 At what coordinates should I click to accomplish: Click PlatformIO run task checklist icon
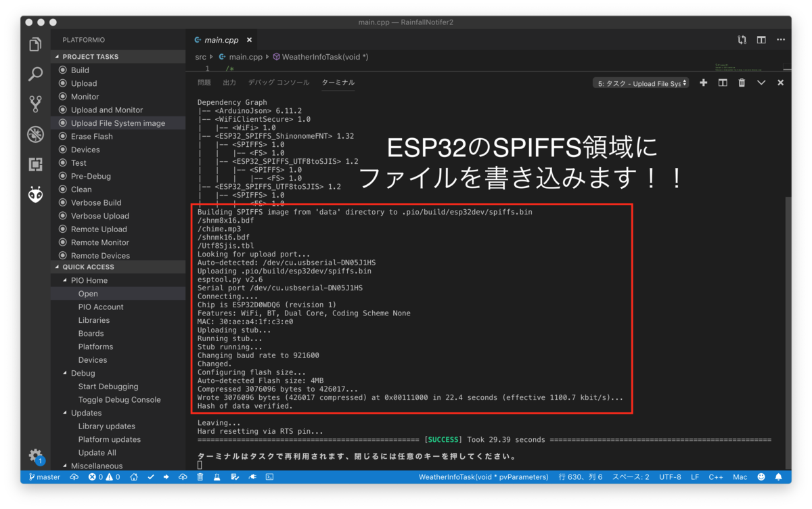[x=234, y=477]
